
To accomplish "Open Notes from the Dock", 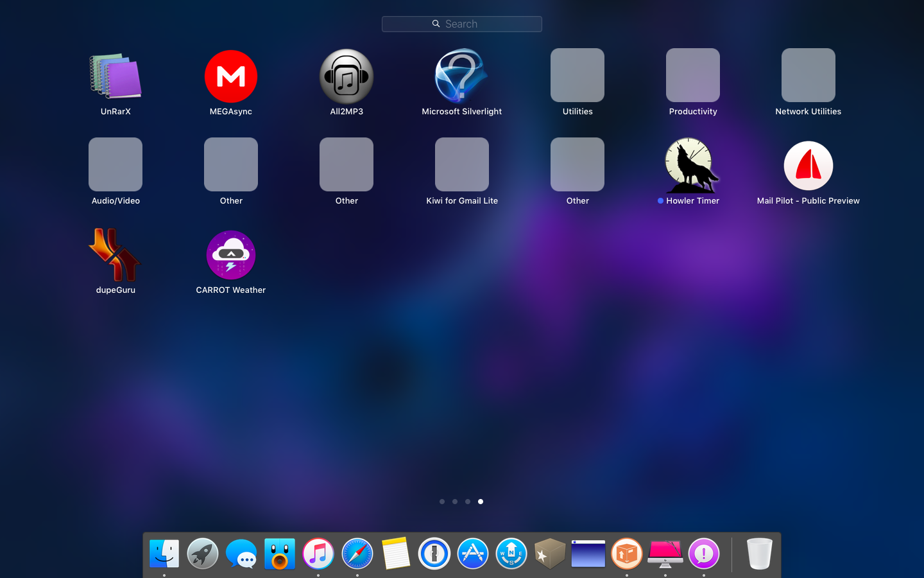I will (x=396, y=554).
